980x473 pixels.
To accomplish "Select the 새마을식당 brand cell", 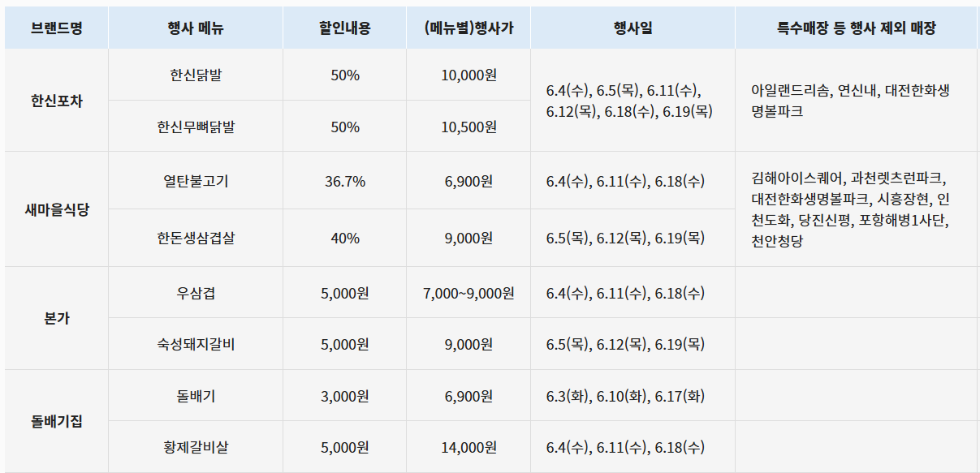I will (57, 209).
